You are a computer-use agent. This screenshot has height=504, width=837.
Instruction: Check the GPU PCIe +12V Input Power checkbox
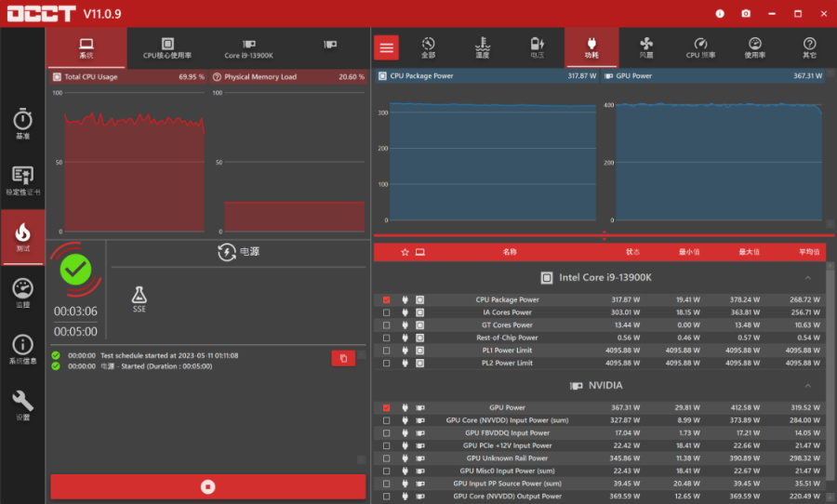click(x=387, y=445)
